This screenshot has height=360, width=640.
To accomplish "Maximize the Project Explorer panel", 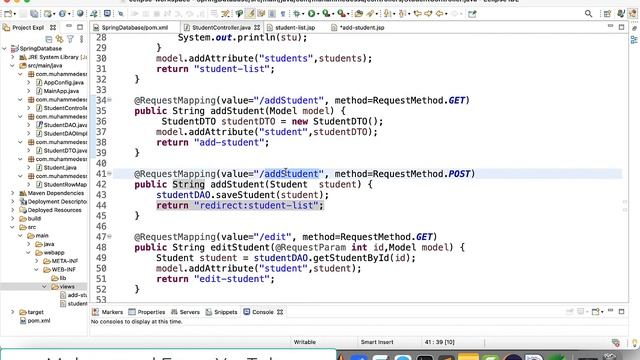I will [80, 27].
